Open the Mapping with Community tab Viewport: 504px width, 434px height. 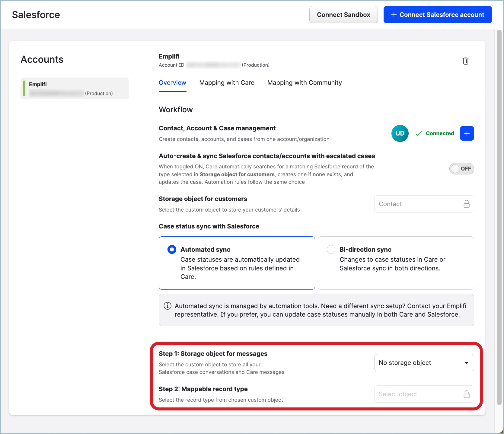(x=304, y=83)
